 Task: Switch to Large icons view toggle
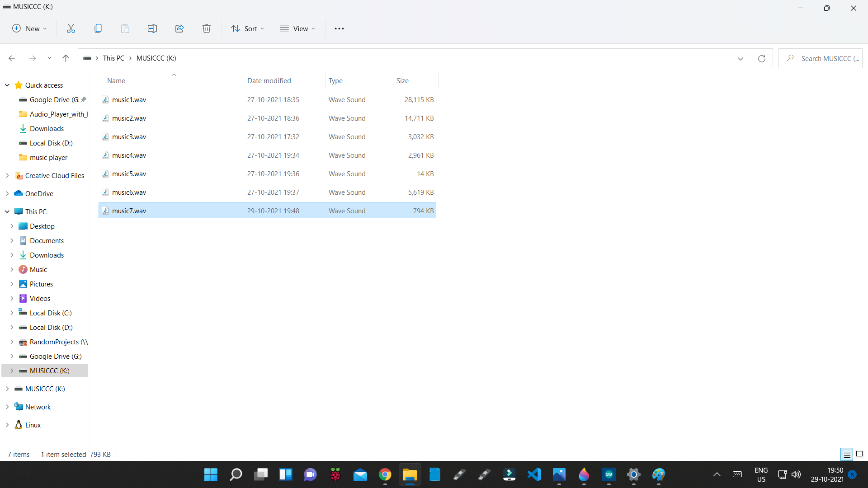tap(859, 454)
